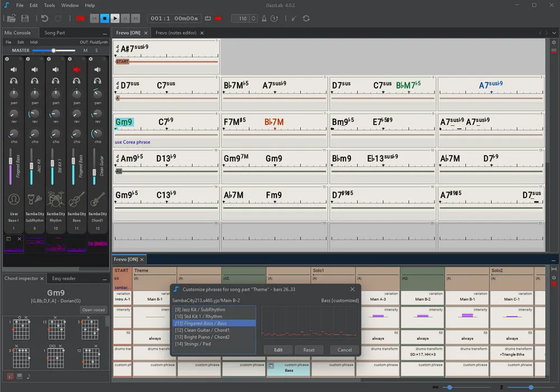Click phrase editor icon on the Bass custom phrase cell
This screenshot has height=392, width=560.
tap(271, 366)
